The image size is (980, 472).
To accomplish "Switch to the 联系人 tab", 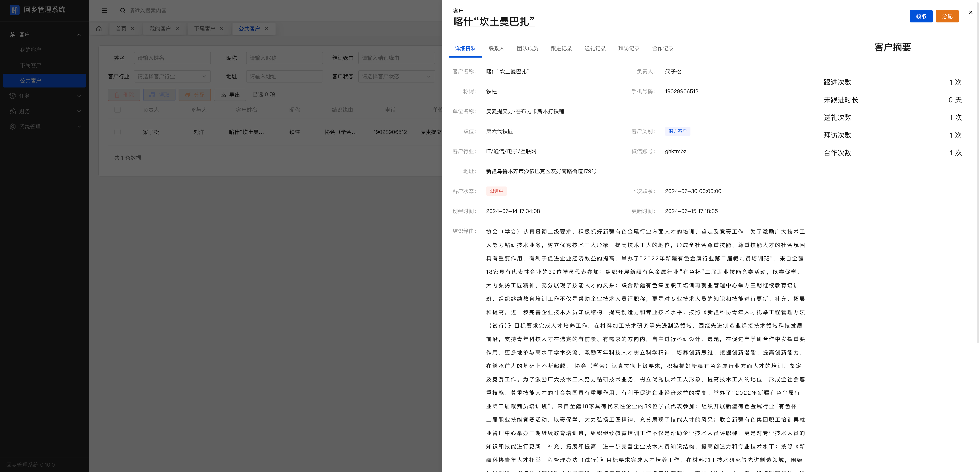I will click(496, 48).
